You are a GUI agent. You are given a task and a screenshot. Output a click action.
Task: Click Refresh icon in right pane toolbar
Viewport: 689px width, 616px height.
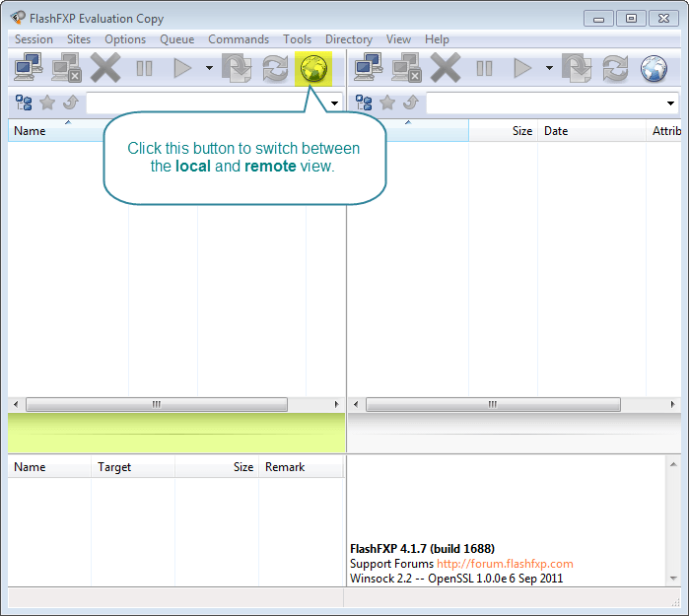click(615, 68)
